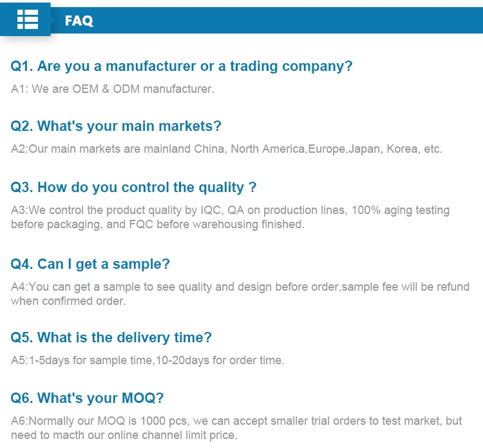Viewport: 483px width, 448px height.
Task: Expand Q4 'Can I get a sample?'
Action: [90, 264]
